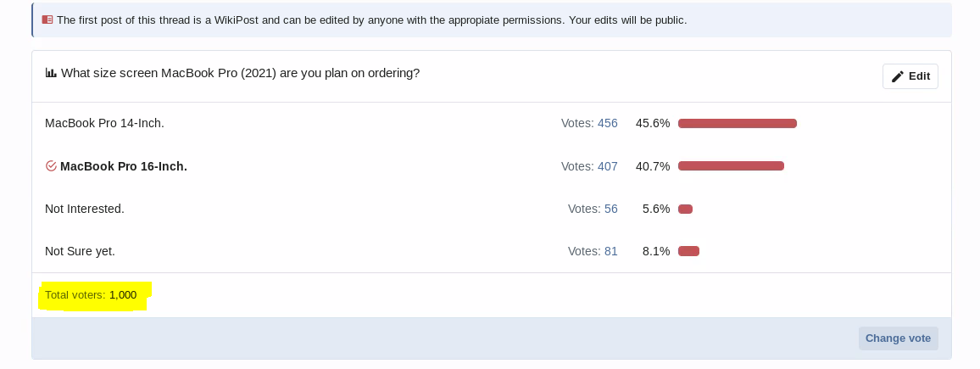The height and width of the screenshot is (369, 980).
Task: Click the checkmark icon beside MacBook Pro 16-Inch
Action: tap(51, 166)
